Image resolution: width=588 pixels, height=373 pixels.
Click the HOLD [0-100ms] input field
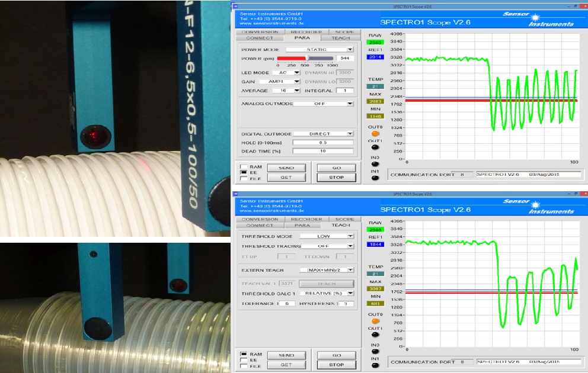323,143
